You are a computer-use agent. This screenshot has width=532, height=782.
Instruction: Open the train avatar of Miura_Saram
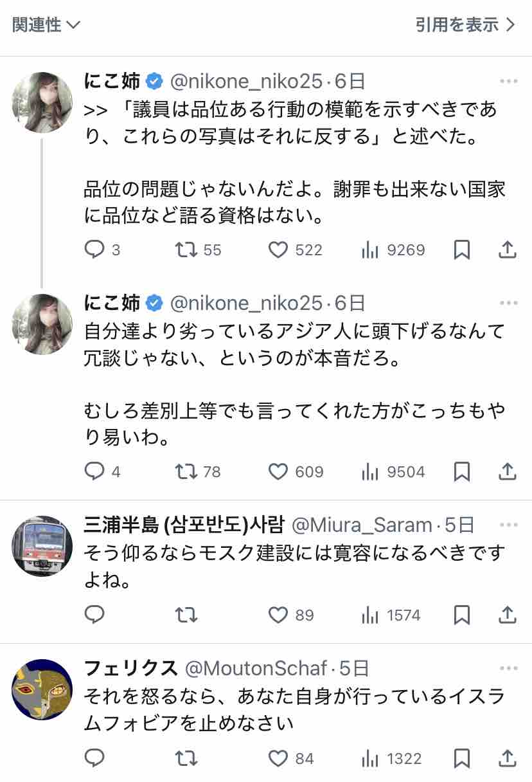click(x=42, y=546)
